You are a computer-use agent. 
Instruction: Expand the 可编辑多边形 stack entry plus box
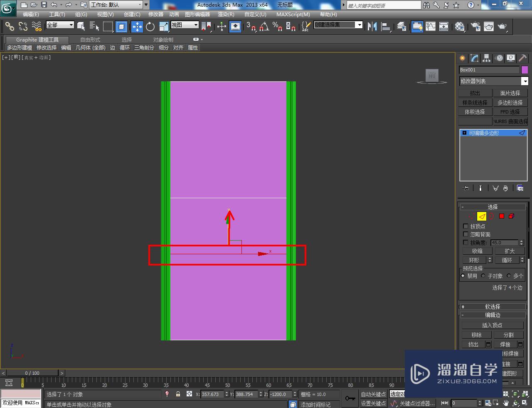click(x=464, y=133)
